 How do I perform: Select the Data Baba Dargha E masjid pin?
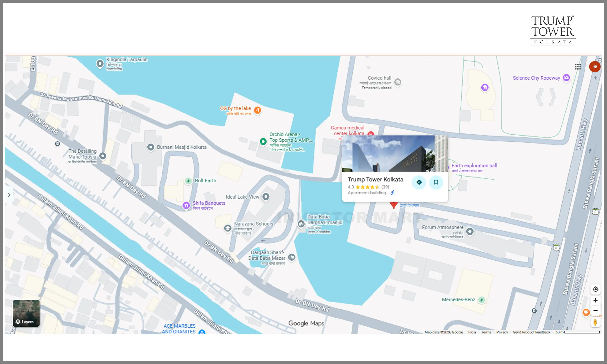point(301,224)
